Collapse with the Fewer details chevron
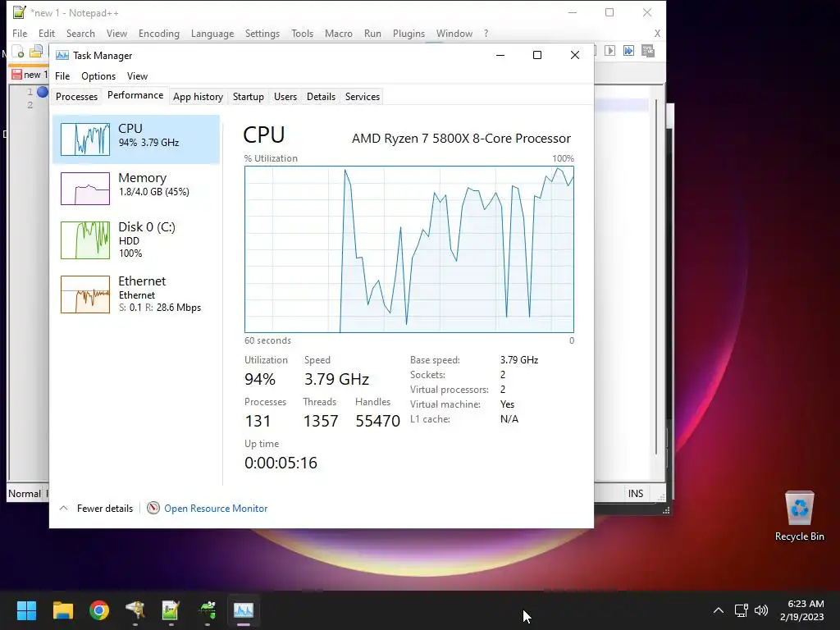This screenshot has height=630, width=840. [63, 508]
